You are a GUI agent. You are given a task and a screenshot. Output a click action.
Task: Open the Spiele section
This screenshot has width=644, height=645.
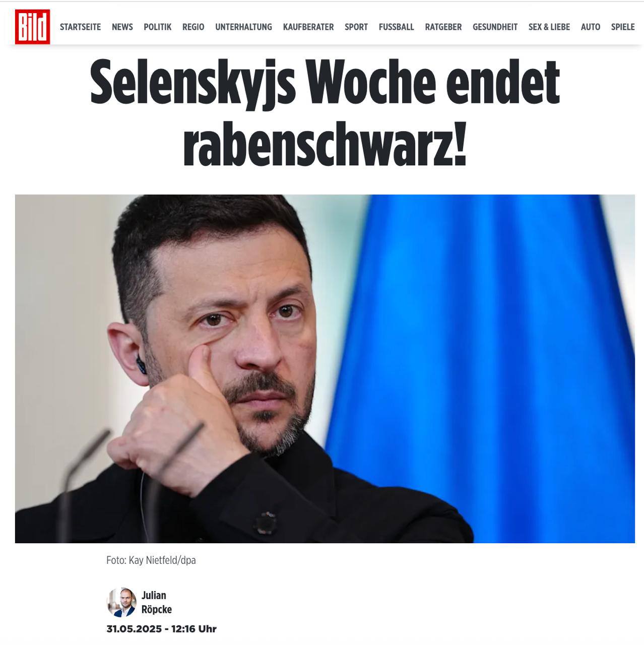623,27
